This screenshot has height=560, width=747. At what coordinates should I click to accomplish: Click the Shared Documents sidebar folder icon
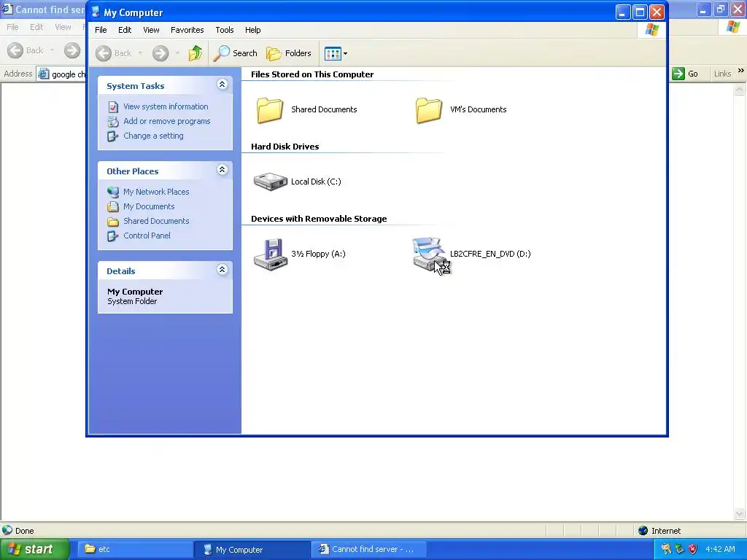[x=113, y=222]
